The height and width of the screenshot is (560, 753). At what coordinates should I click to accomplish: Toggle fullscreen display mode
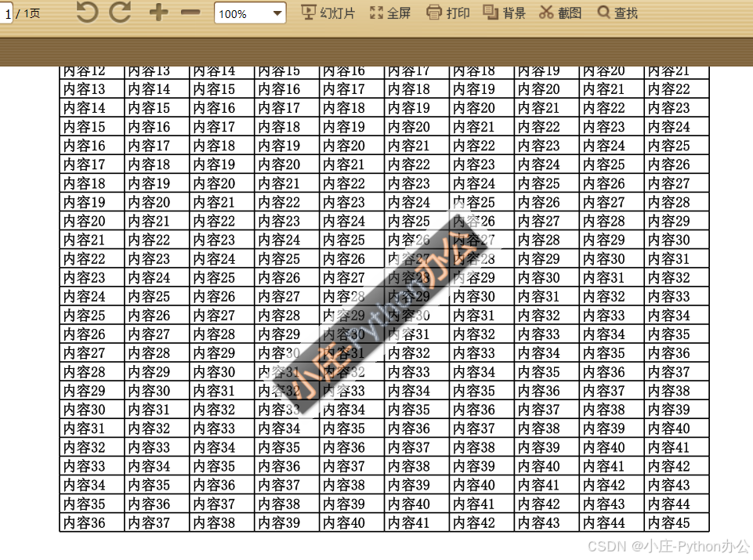tap(389, 13)
